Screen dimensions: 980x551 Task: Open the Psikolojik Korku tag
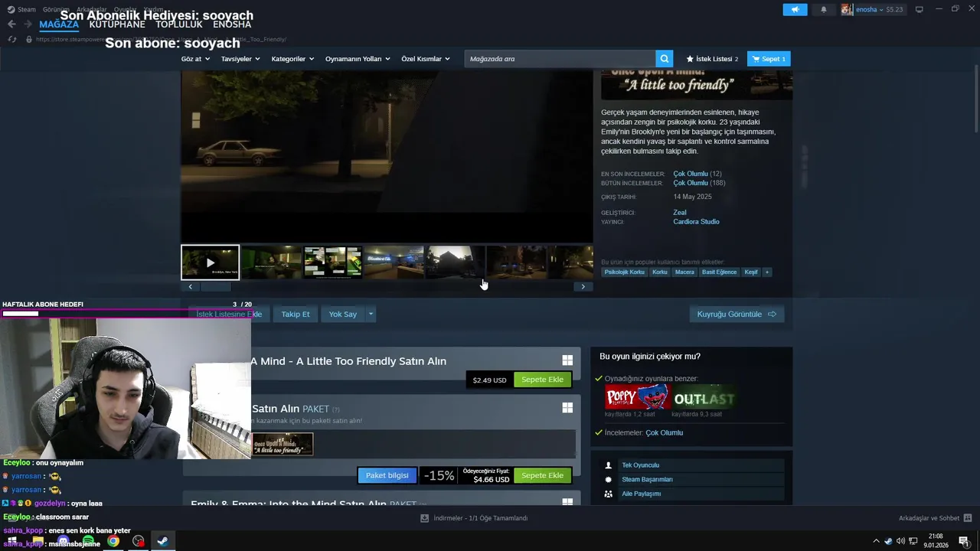coord(624,272)
